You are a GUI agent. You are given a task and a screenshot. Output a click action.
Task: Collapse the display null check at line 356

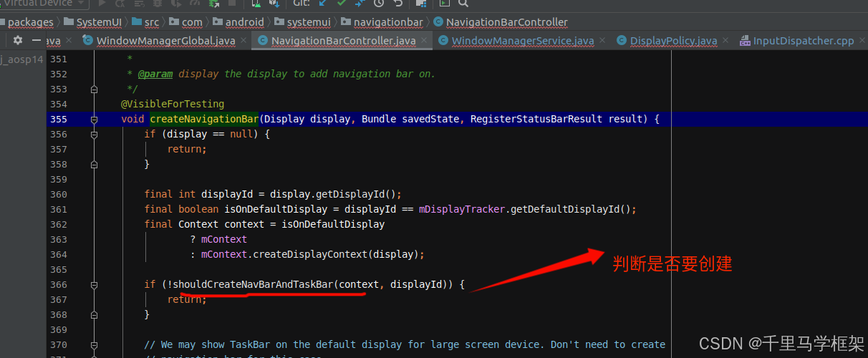pyautogui.click(x=94, y=135)
